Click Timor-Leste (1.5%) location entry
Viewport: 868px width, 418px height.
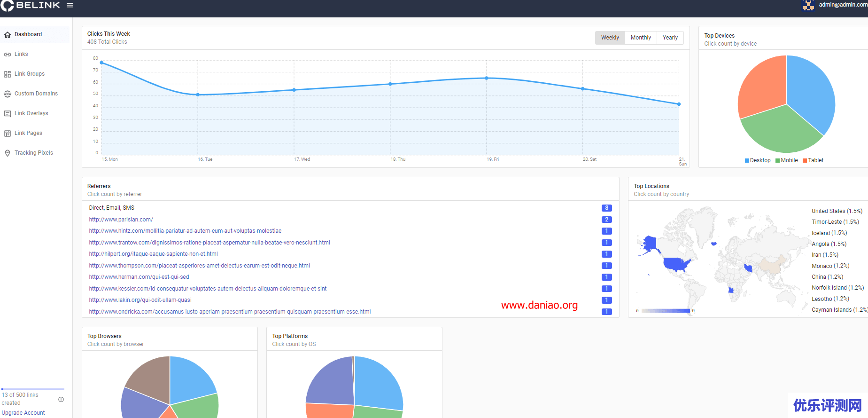[835, 222]
